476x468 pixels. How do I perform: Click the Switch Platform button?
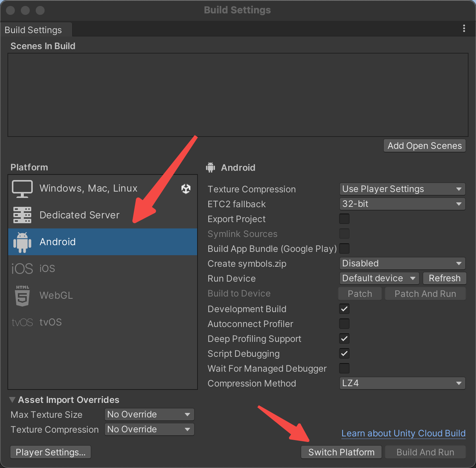[341, 452]
